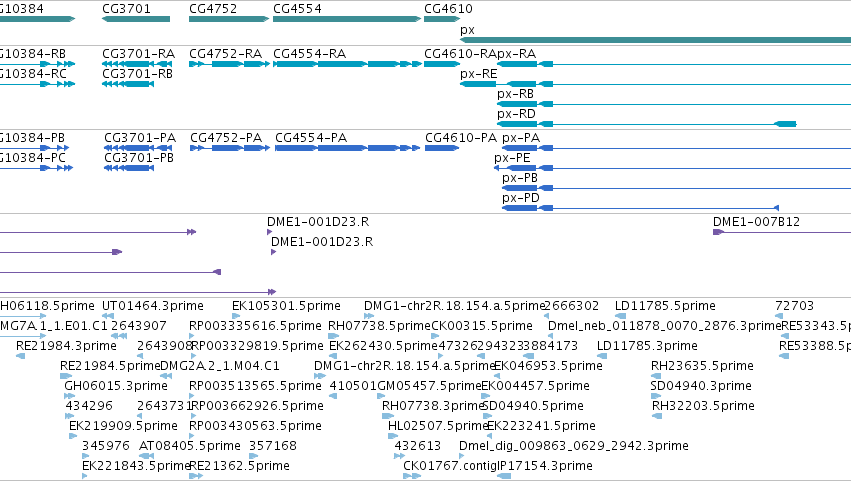Click the 72703 EST label
The height and width of the screenshot is (481, 851).
coord(795,306)
